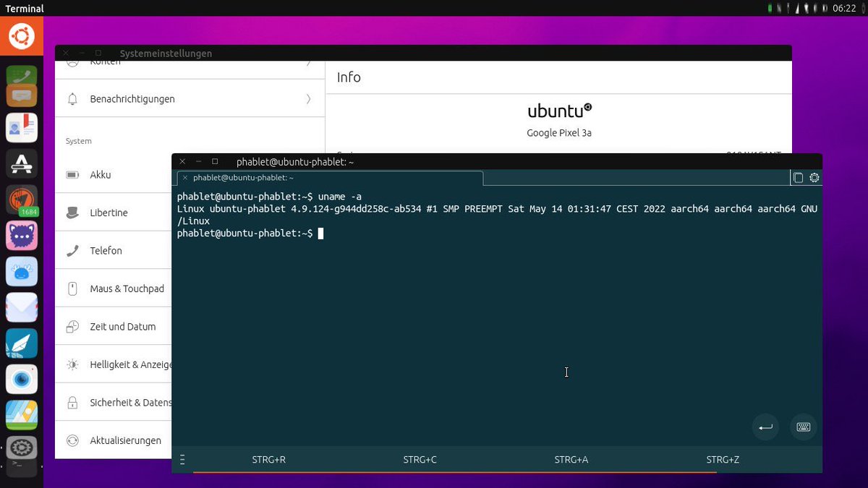
Task: Open Maus & Touchpad settings entry
Action: coord(114,288)
